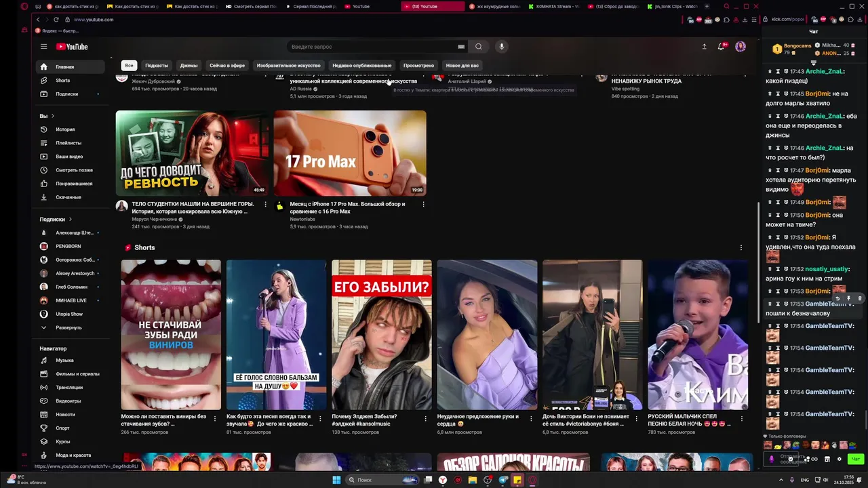Image resolution: width=868 pixels, height=488 pixels.
Task: Open options for Почему Элджея Забыли short
Action: coord(427,418)
